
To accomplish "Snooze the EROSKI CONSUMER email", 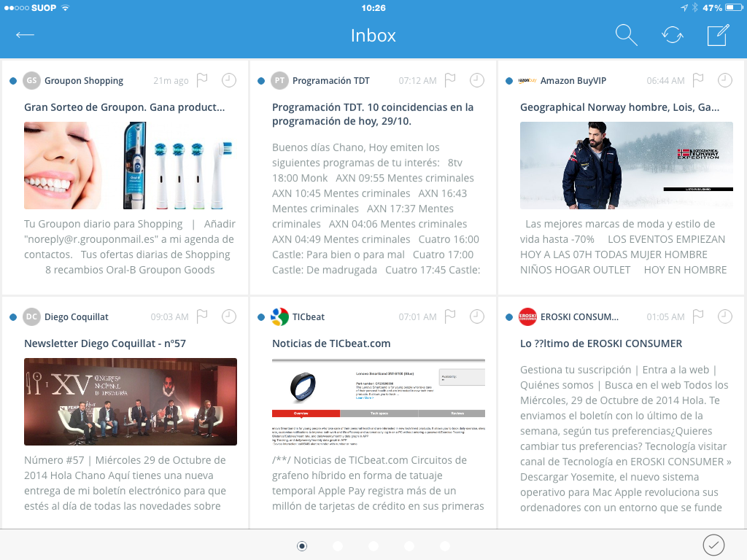I will click(x=725, y=316).
